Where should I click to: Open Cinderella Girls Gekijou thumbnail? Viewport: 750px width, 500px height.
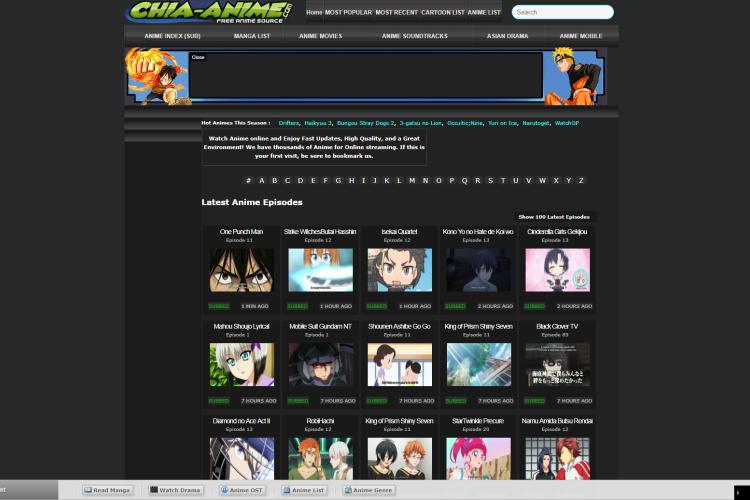[x=557, y=270]
